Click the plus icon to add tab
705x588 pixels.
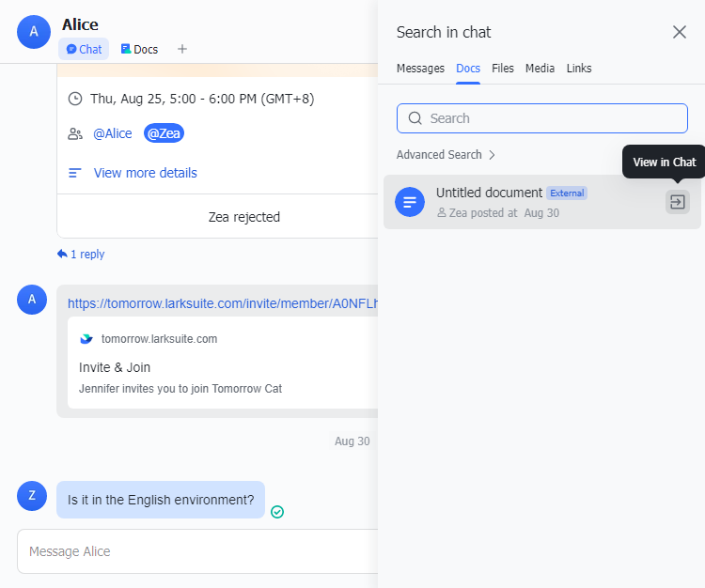(182, 49)
